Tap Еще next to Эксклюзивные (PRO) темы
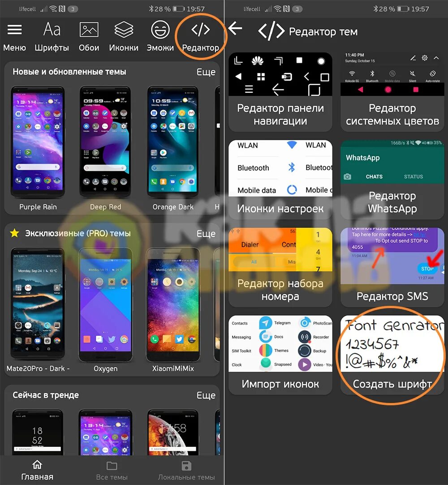 pyautogui.click(x=206, y=233)
